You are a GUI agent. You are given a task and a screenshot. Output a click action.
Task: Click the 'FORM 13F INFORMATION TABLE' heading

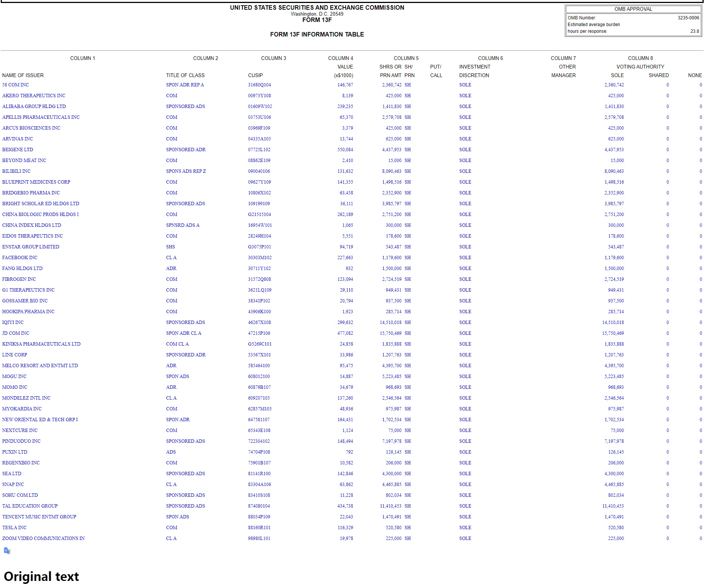point(317,34)
